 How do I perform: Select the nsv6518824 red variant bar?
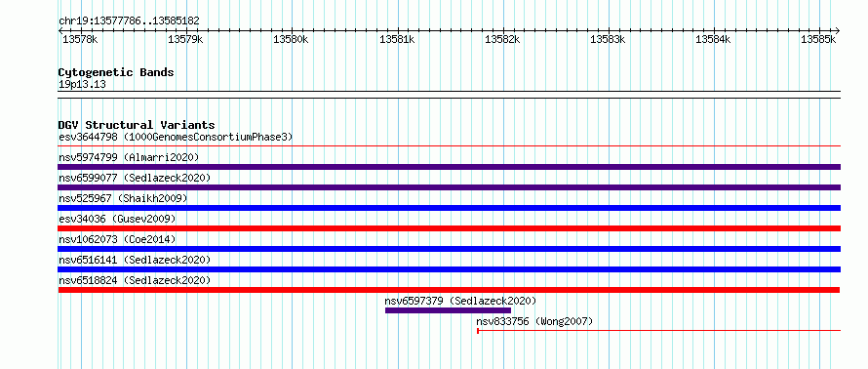[x=449, y=290]
